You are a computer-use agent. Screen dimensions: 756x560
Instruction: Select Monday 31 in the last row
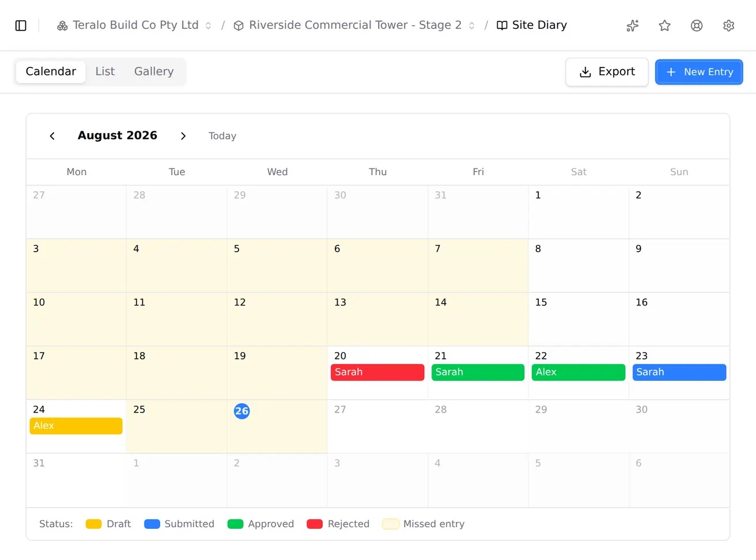click(76, 480)
